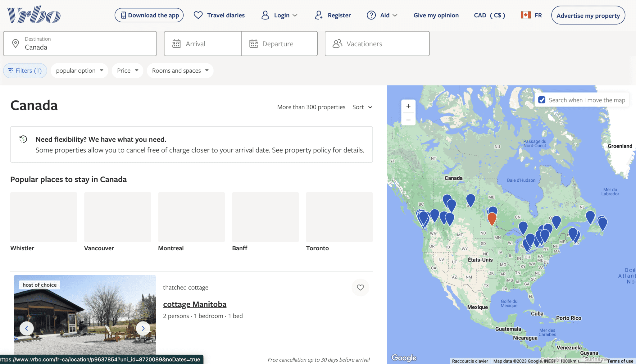Screen dimensions: 636x364
Task: Expand the Aid menu
Action: pos(382,15)
